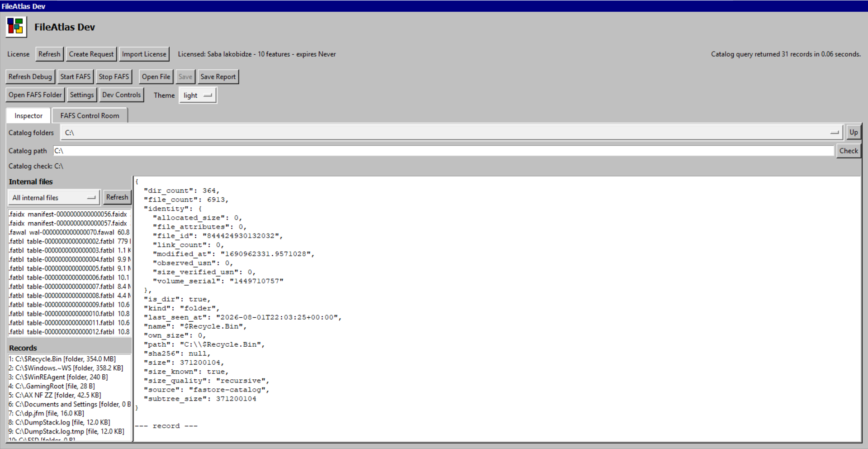Select table-0000000000000006.fatbl entry
868x449 pixels.
(70, 277)
